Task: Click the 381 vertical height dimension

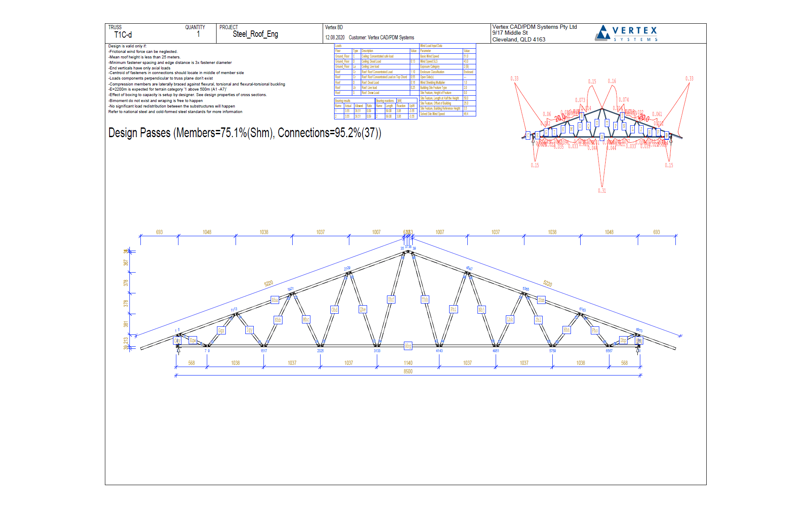Action: click(x=126, y=324)
